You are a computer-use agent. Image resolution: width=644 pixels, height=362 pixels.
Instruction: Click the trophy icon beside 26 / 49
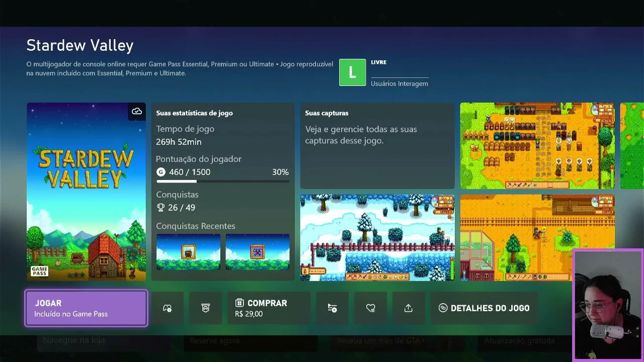pos(161,208)
